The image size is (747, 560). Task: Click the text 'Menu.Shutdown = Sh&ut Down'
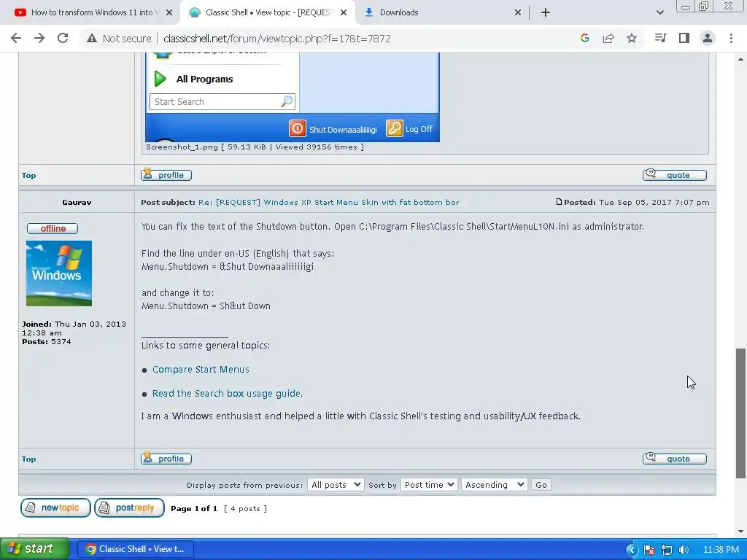pyautogui.click(x=206, y=306)
